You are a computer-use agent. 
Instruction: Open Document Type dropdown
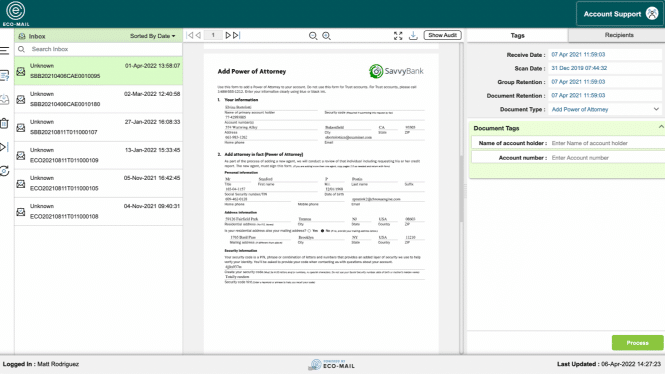tap(605, 109)
